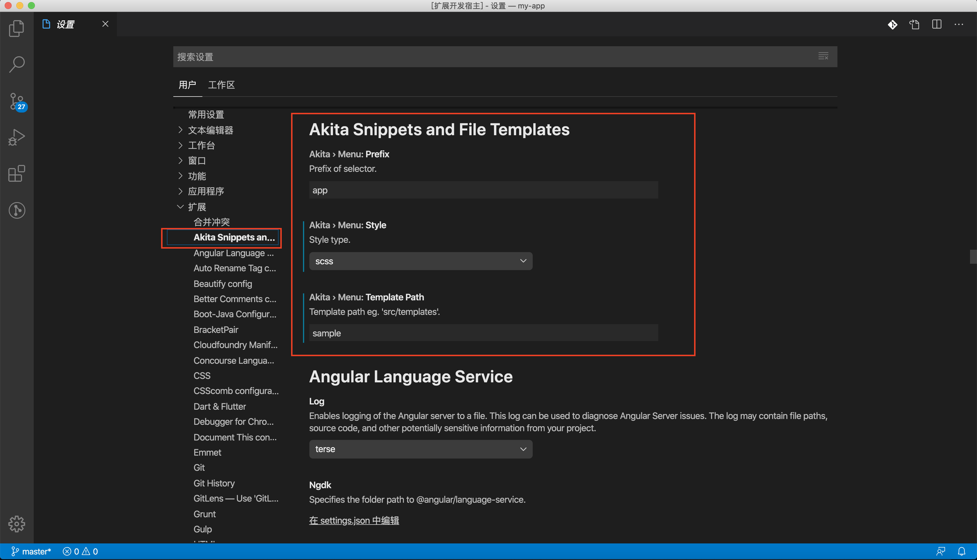Select Debugger for Chro... tree item
Viewport: 977px width, 560px height.
pyautogui.click(x=233, y=422)
